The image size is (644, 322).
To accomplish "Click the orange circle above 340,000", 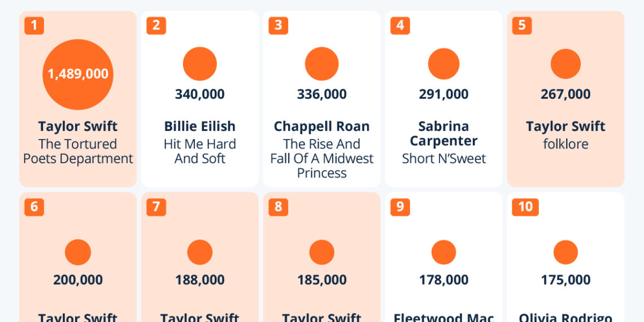I will coord(200,64).
